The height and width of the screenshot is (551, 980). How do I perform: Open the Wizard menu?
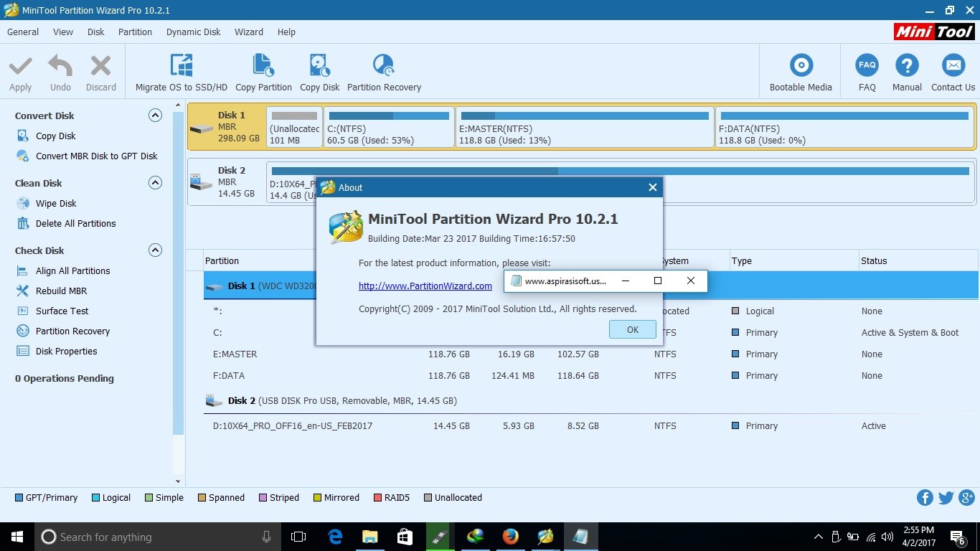click(x=249, y=32)
